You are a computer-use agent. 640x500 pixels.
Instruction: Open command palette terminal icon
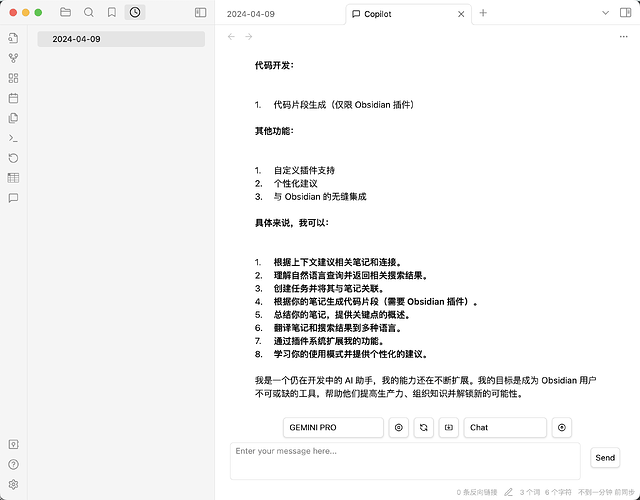click(13, 138)
